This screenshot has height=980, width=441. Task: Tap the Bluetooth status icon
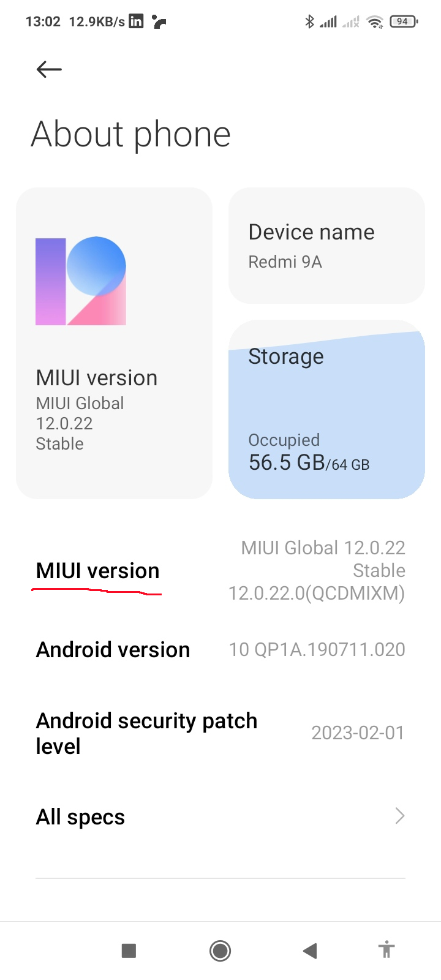(309, 21)
